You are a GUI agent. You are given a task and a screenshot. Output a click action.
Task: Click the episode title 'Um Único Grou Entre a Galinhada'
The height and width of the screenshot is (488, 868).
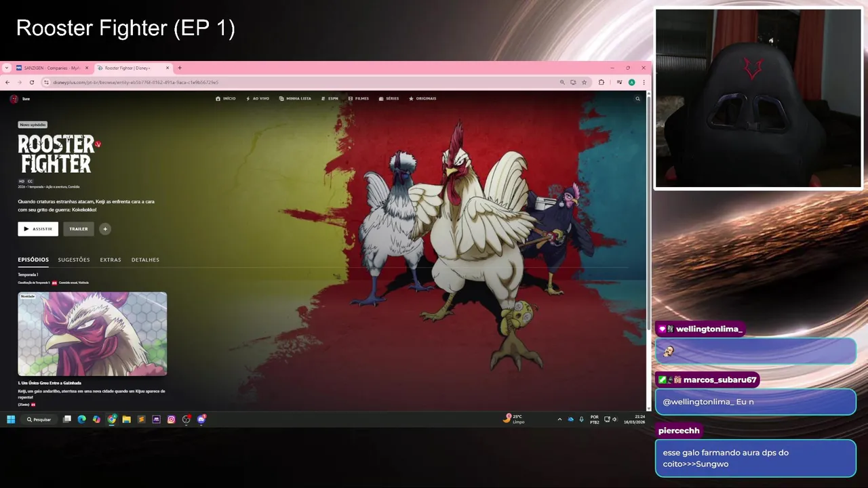tap(50, 383)
